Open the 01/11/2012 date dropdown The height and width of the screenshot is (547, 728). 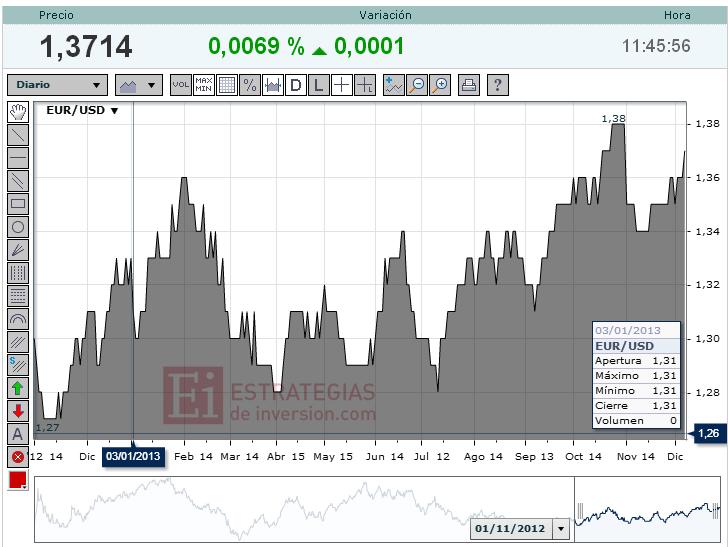[560, 528]
